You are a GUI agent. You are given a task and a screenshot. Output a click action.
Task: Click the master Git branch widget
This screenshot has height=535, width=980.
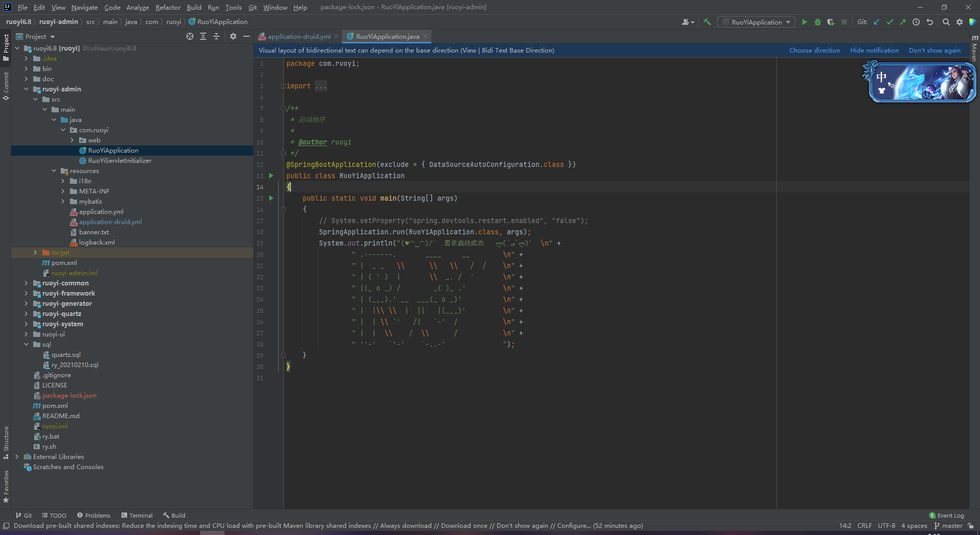pyautogui.click(x=948, y=526)
